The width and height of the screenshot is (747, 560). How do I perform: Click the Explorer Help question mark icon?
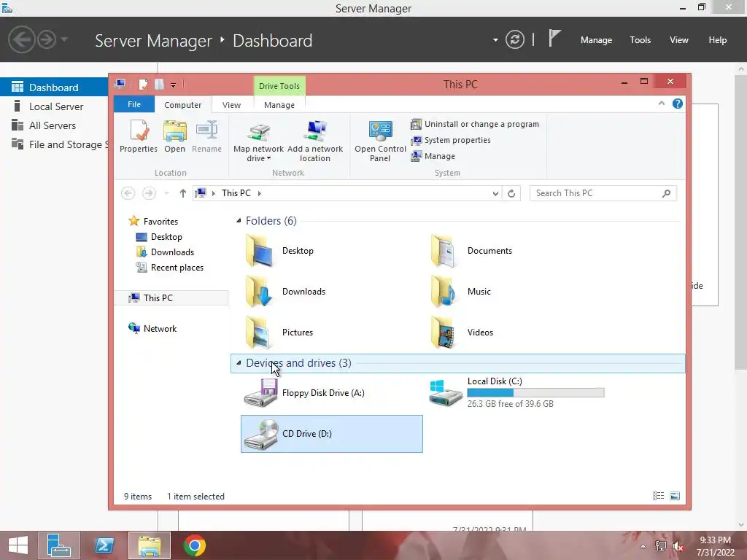pyautogui.click(x=678, y=104)
